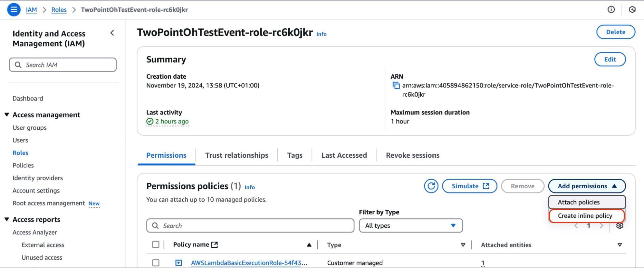Image resolution: width=644 pixels, height=268 pixels.
Task: Open Users in sidebar
Action: tap(20, 140)
